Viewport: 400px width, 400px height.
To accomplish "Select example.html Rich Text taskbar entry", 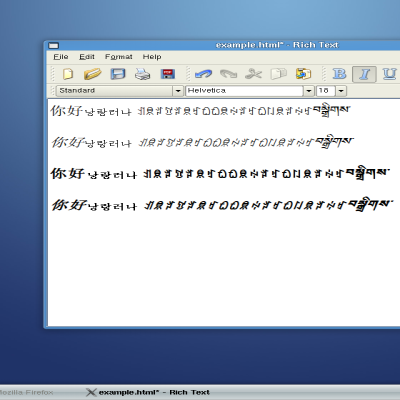I will 148,392.
